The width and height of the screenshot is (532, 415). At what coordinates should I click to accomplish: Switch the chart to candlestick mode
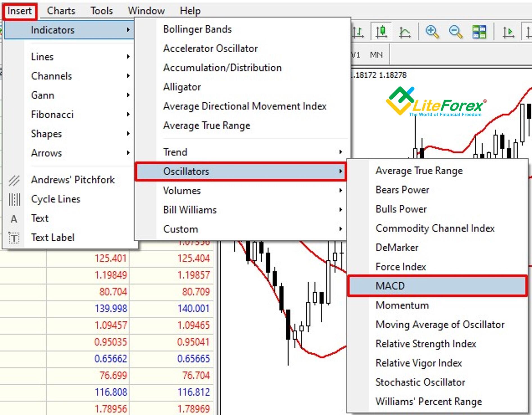381,32
